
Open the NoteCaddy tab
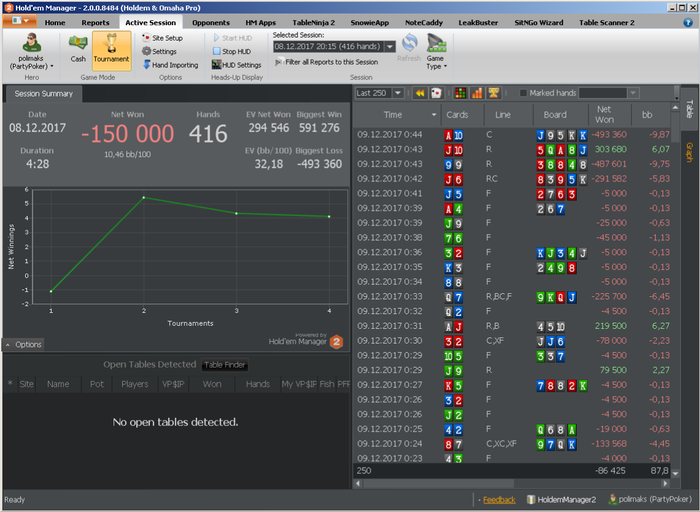point(424,22)
